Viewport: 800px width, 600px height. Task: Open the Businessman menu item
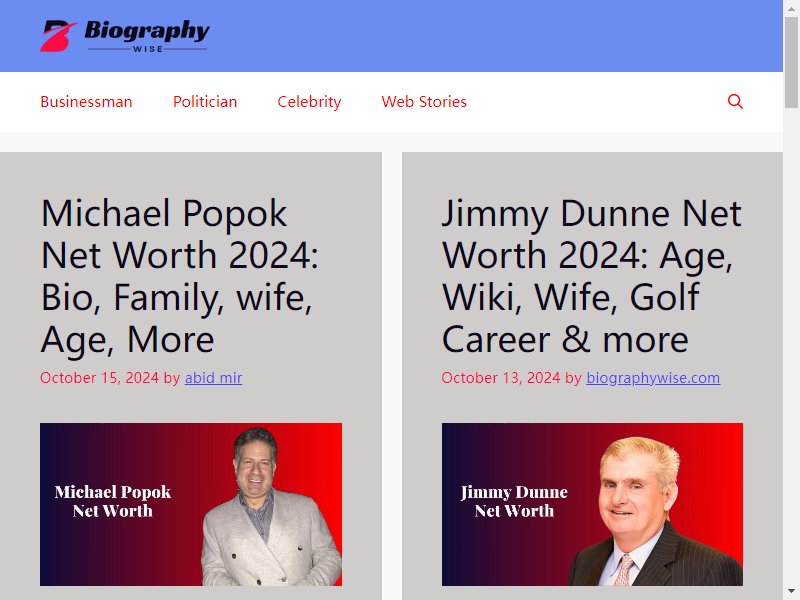(86, 102)
